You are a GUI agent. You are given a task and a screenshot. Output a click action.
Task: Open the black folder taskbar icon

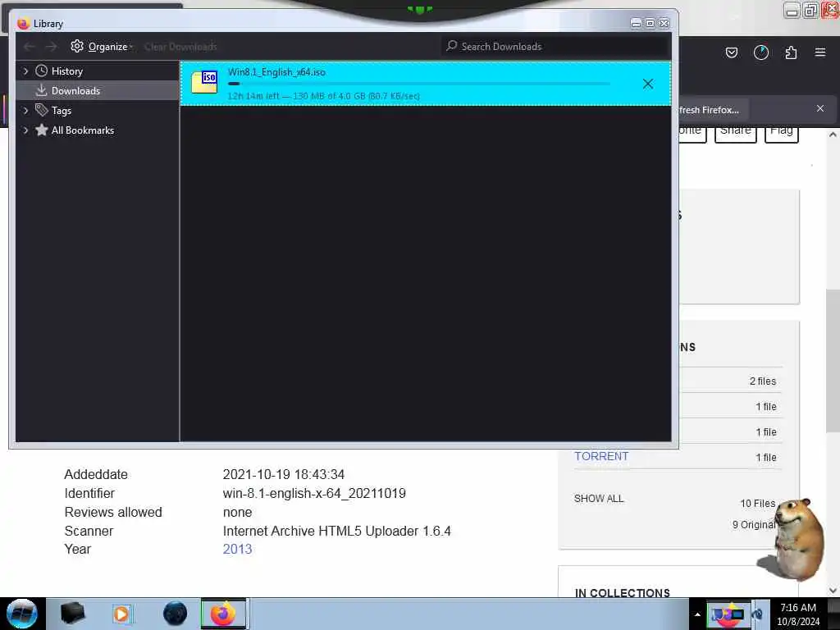coord(72,614)
